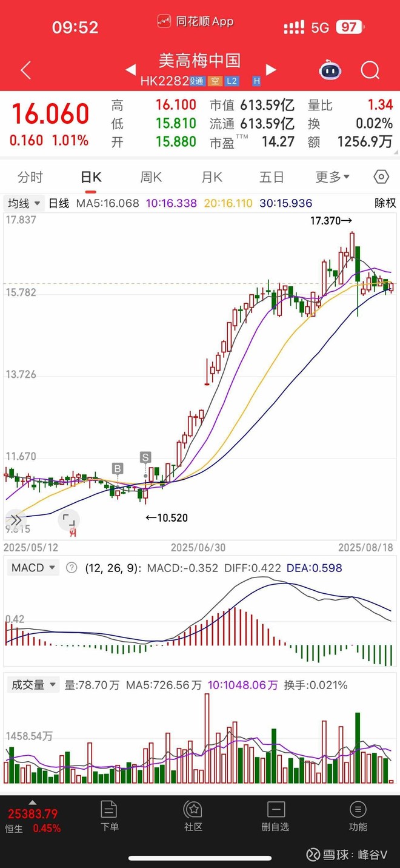The width and height of the screenshot is (400, 868).
Task: Tap the yellow 20:16.110 MA label
Action: click(x=228, y=203)
